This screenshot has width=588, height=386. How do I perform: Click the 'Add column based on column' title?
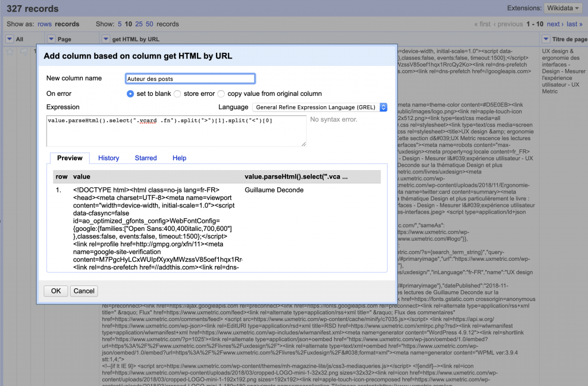click(138, 56)
